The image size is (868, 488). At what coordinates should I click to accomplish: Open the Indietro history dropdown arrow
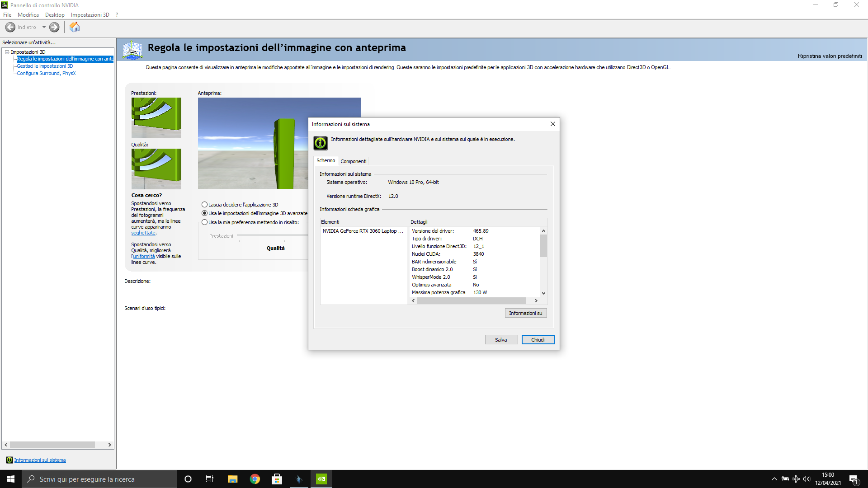pos(44,27)
